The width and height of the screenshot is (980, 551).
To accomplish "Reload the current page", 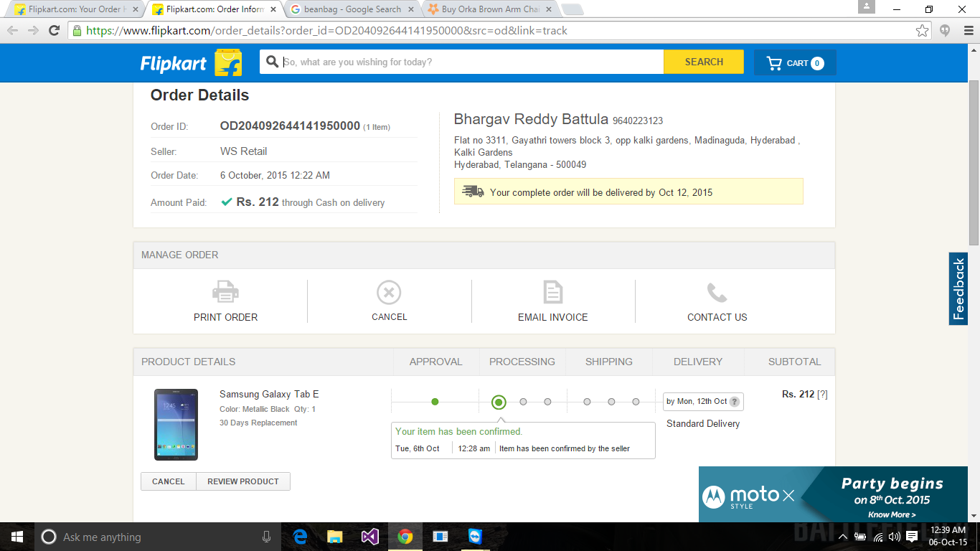I will [54, 30].
